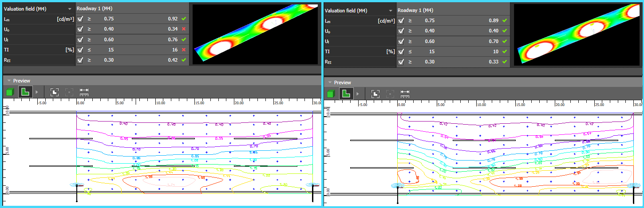The image size is (644, 208).
Task: Uncheck the Uo checkbox with result 0.34
Action: (80, 29)
